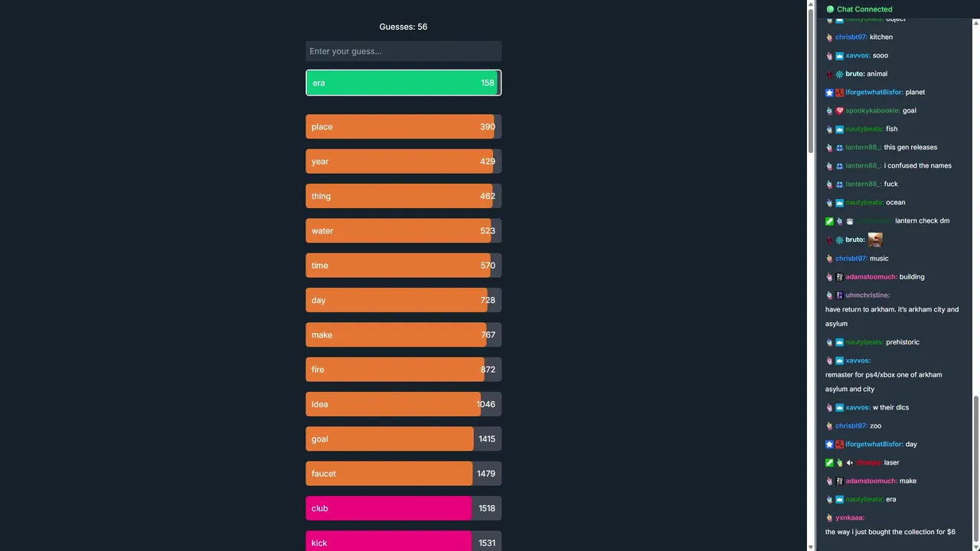The height and width of the screenshot is (551, 980).
Task: Click the green Chat Connected status dot
Action: [x=830, y=9]
